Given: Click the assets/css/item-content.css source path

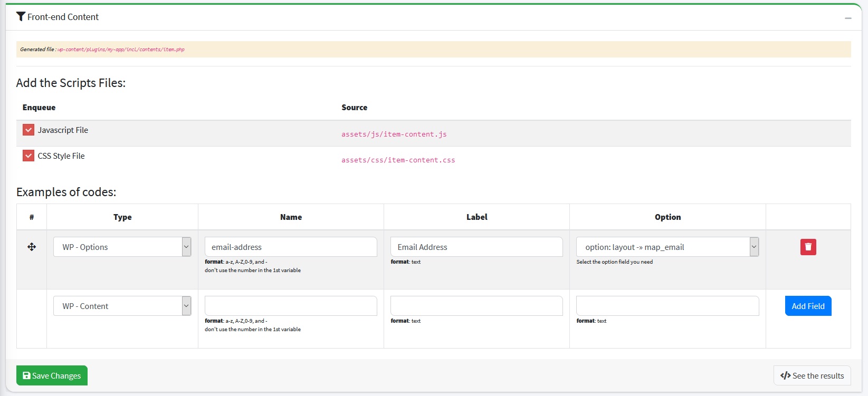Looking at the screenshot, I should [x=398, y=160].
